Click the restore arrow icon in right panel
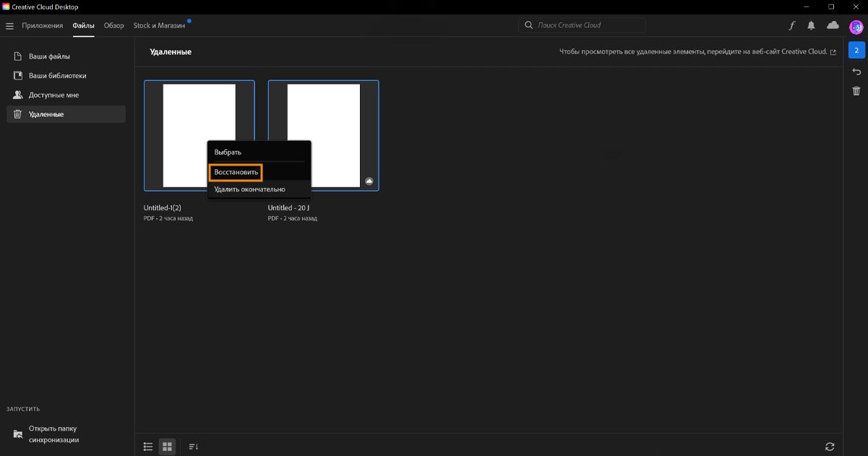The width and height of the screenshot is (868, 456). pyautogui.click(x=856, y=72)
